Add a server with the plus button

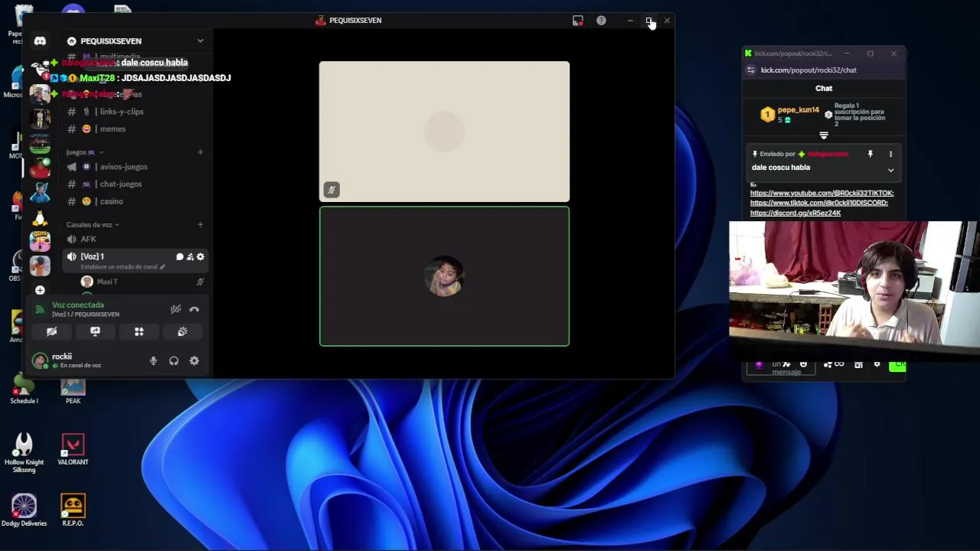pos(40,290)
